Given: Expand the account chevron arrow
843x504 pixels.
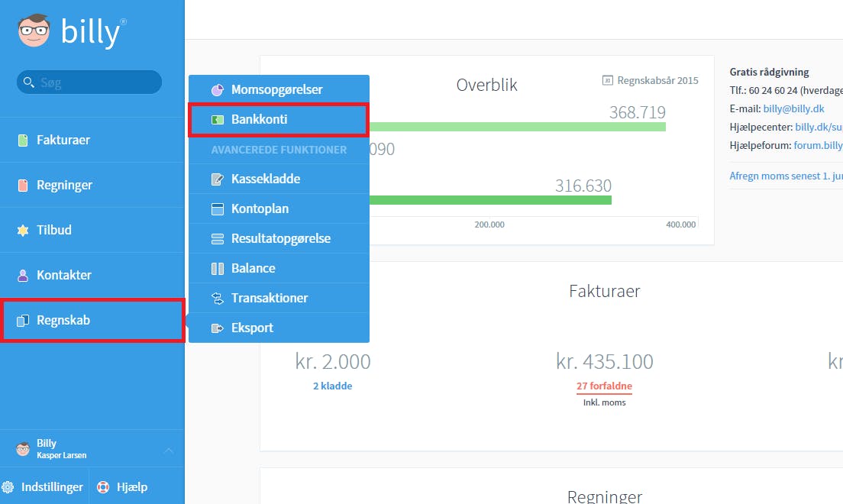Looking at the screenshot, I should point(169,451).
